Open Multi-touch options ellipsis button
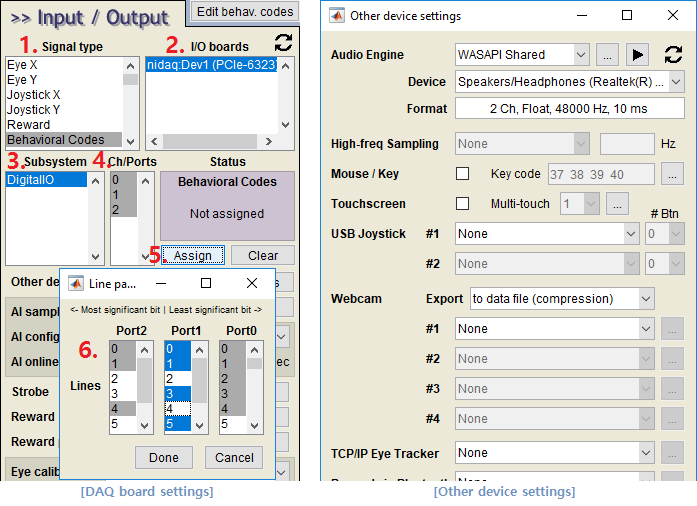Image resolution: width=697 pixels, height=506 pixels. (x=617, y=204)
